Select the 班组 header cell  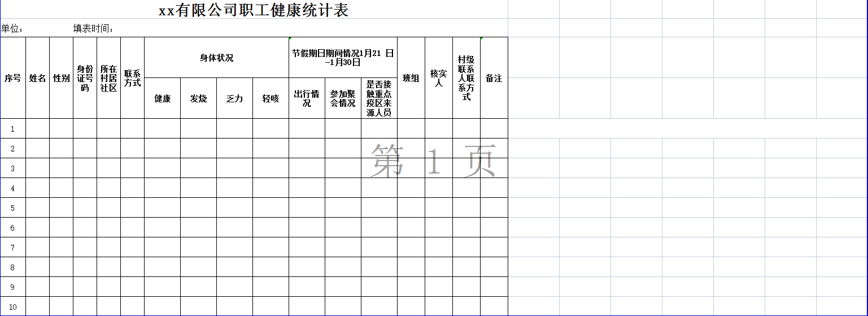[x=411, y=78]
